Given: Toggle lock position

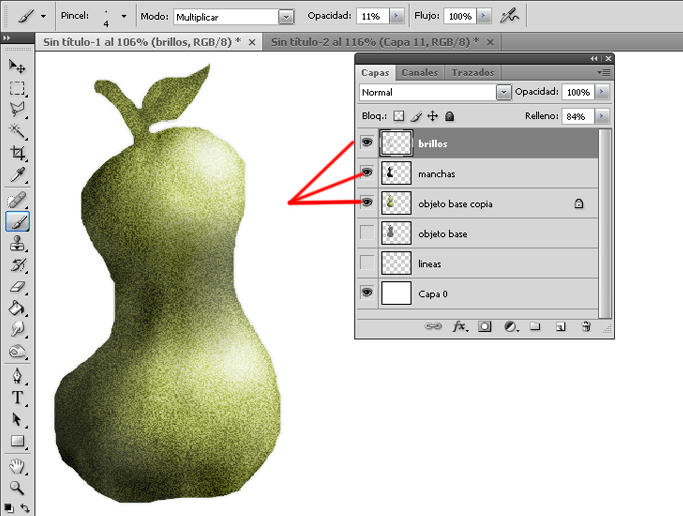Looking at the screenshot, I should tap(433, 116).
